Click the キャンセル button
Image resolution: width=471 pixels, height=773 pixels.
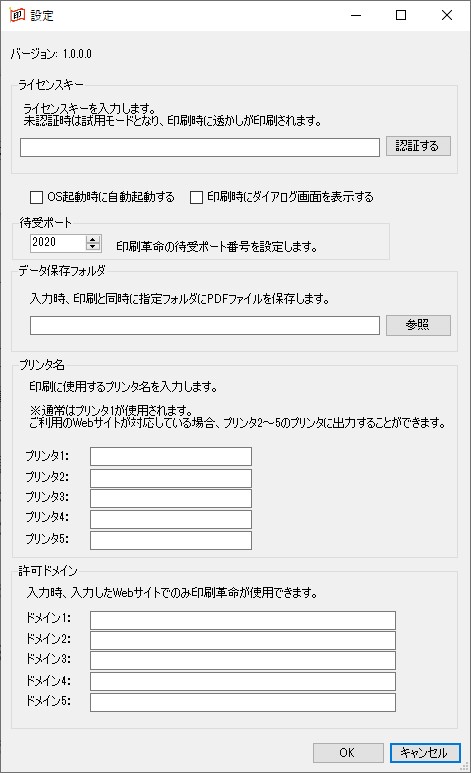click(x=425, y=752)
